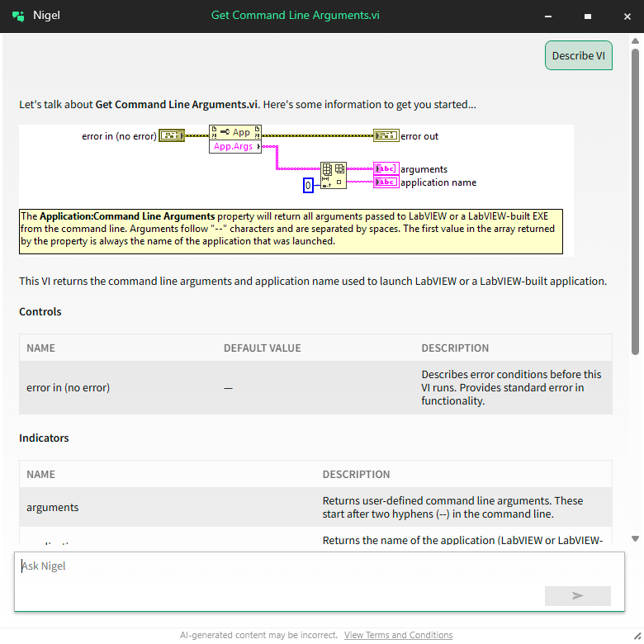This screenshot has width=644, height=644.
Task: Click the Nigel chat logo icon
Action: point(18,16)
